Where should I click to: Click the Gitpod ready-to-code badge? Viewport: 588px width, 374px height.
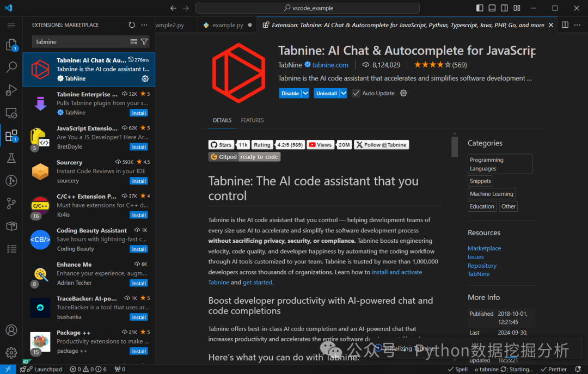coord(244,157)
